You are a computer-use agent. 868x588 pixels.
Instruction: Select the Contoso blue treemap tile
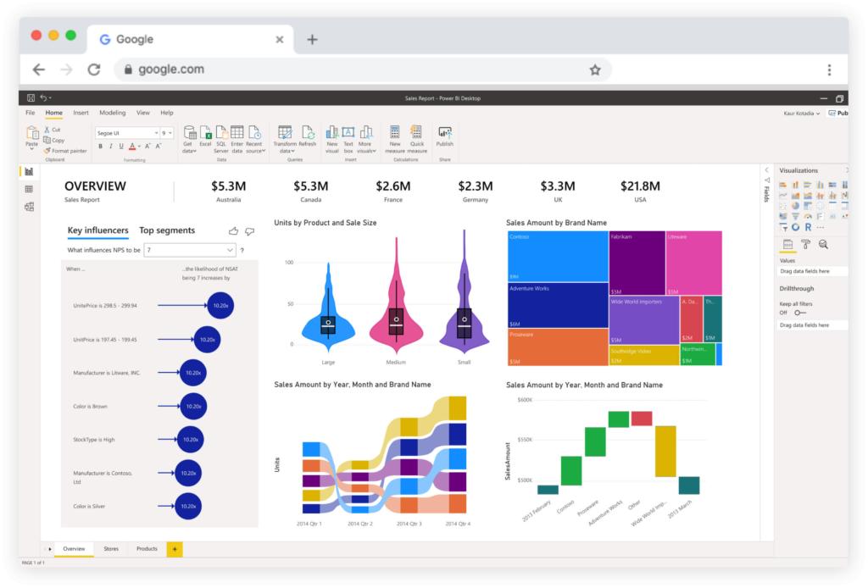coord(558,257)
